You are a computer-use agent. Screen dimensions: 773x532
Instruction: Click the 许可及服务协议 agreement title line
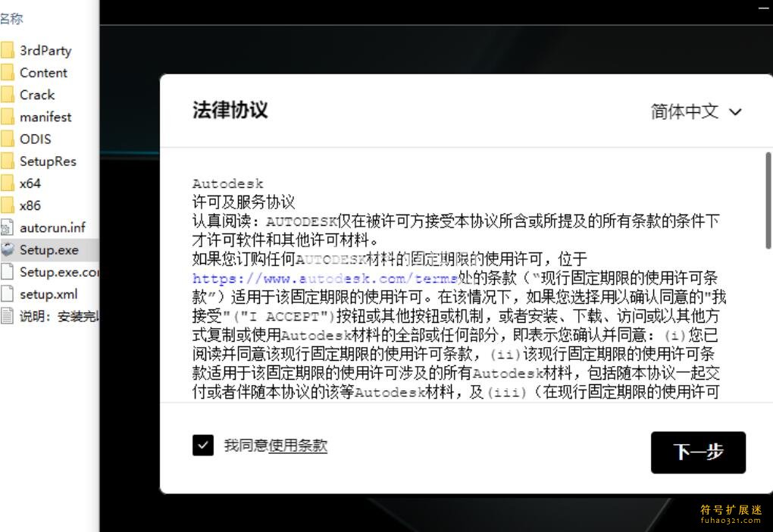(243, 202)
